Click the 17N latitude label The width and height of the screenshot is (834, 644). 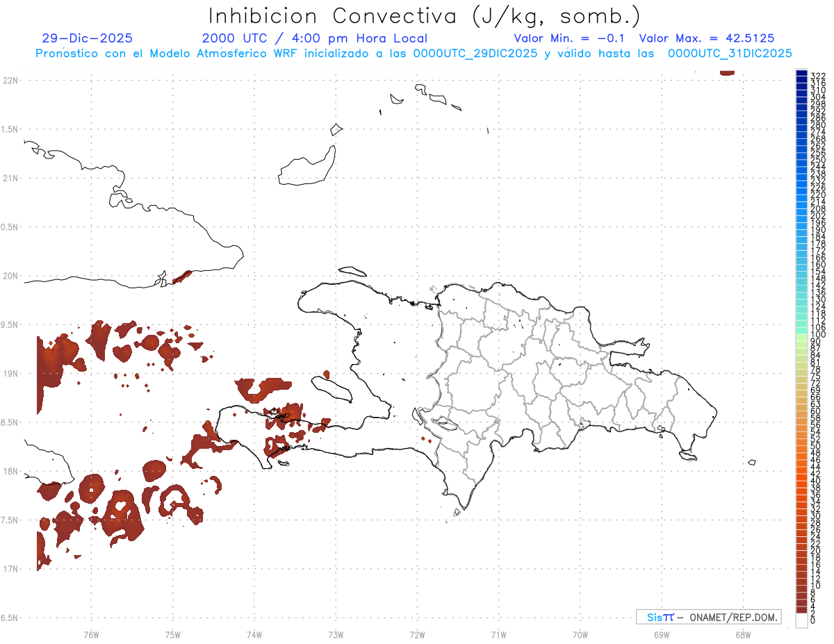coord(10,569)
